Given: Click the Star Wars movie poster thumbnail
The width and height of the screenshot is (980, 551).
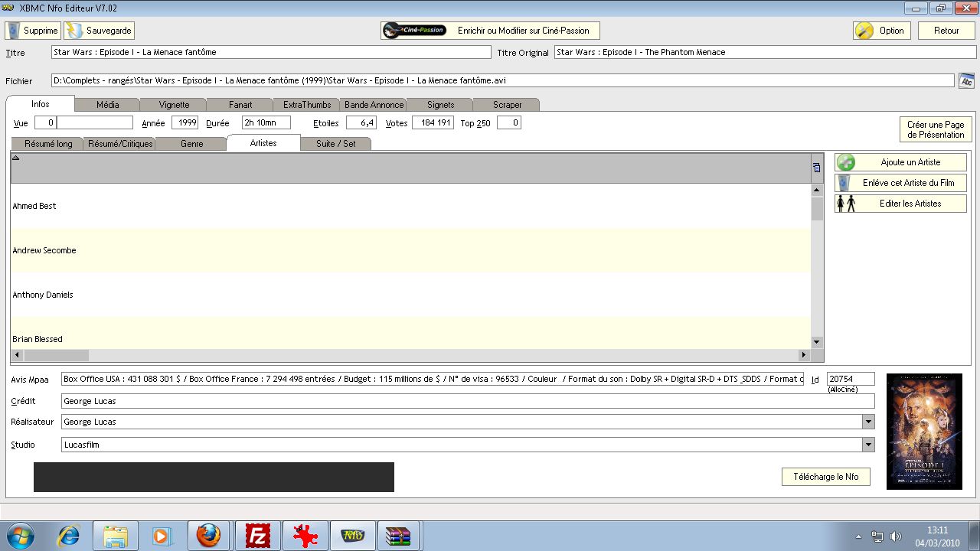Looking at the screenshot, I should [x=924, y=432].
